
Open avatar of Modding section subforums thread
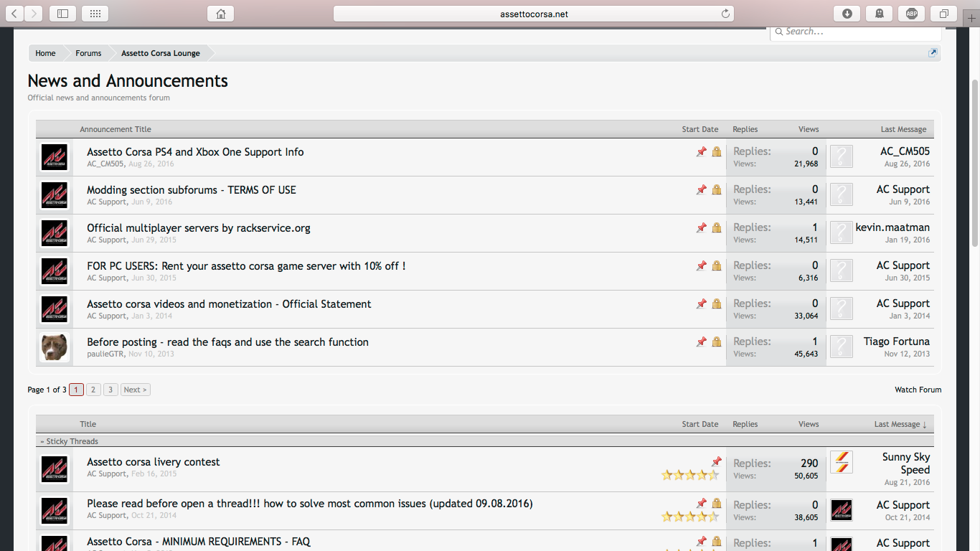(x=55, y=195)
